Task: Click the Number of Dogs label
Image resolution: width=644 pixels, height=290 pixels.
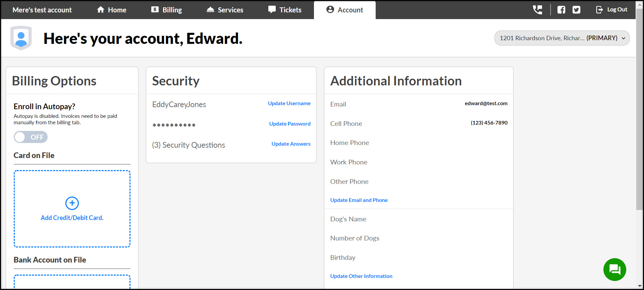Action: coord(355,238)
